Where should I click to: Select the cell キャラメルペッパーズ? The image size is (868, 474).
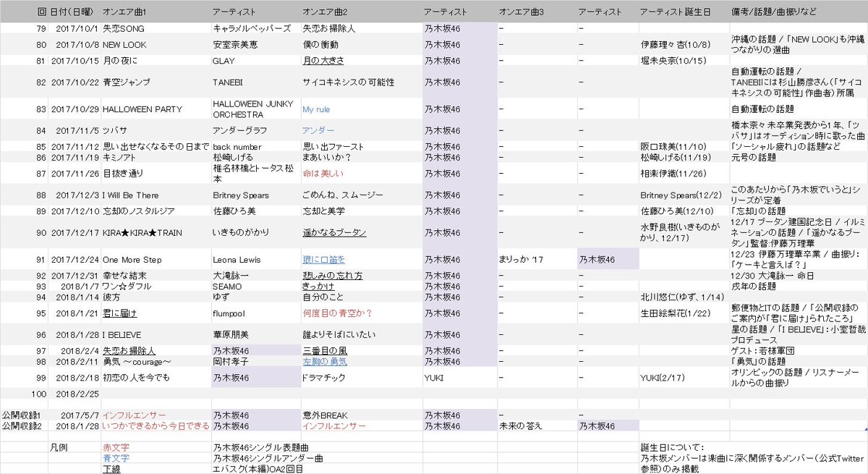pyautogui.click(x=252, y=29)
